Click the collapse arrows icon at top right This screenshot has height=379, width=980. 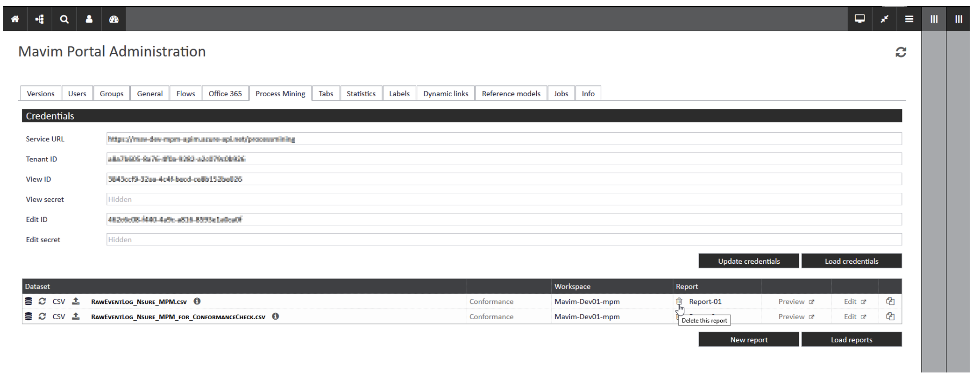(884, 19)
